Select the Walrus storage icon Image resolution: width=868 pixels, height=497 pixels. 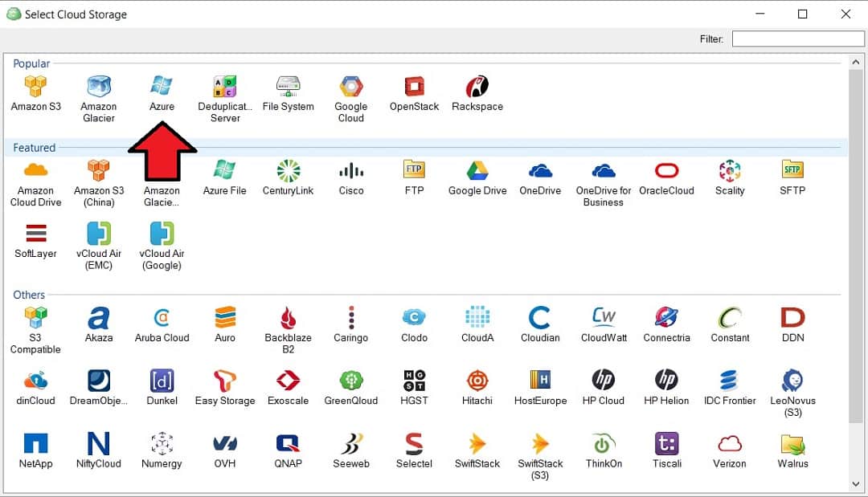pyautogui.click(x=792, y=444)
